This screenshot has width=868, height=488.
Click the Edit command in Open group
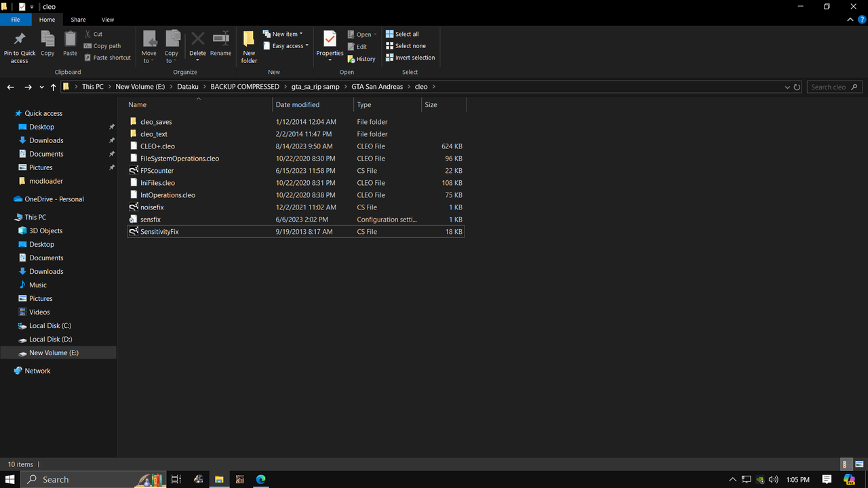[x=357, y=47]
